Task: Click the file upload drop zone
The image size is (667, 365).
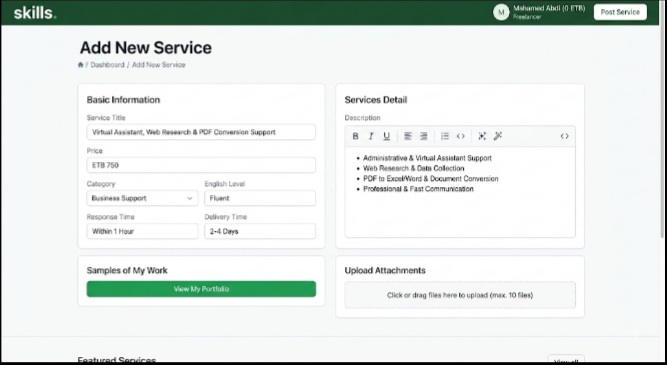Action: [460, 295]
